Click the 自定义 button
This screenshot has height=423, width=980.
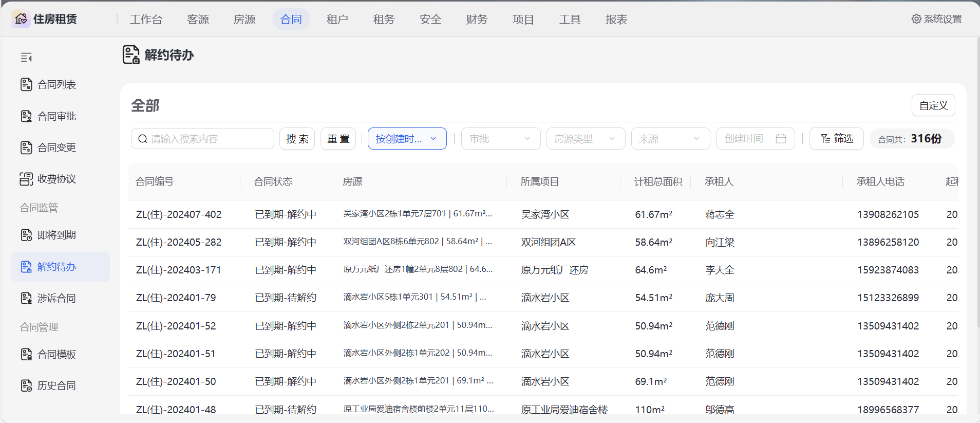(x=933, y=105)
